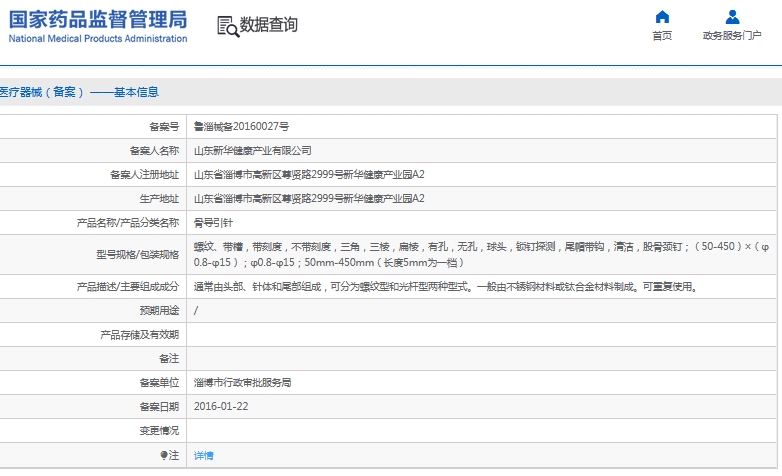Select filing authority 淄博市行政审批服务局
The image size is (782, 476).
(242, 383)
